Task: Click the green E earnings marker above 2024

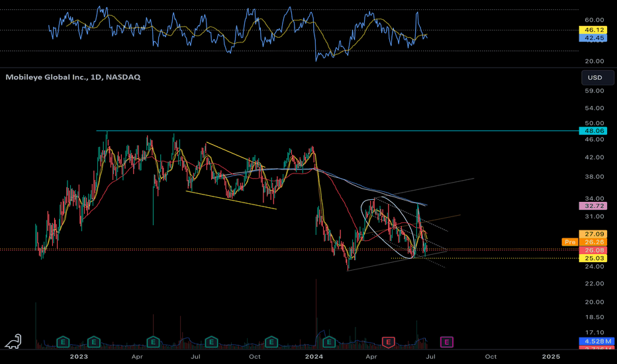Action: pos(329,342)
